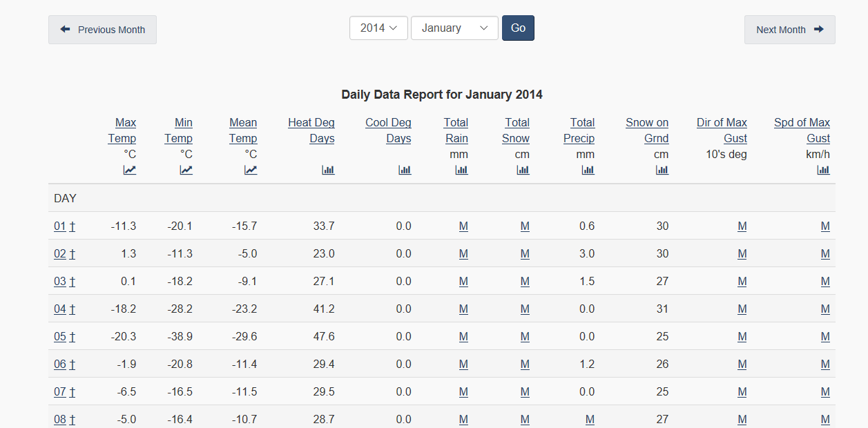
Task: Open the Mean Temp line chart icon
Action: pyautogui.click(x=251, y=170)
